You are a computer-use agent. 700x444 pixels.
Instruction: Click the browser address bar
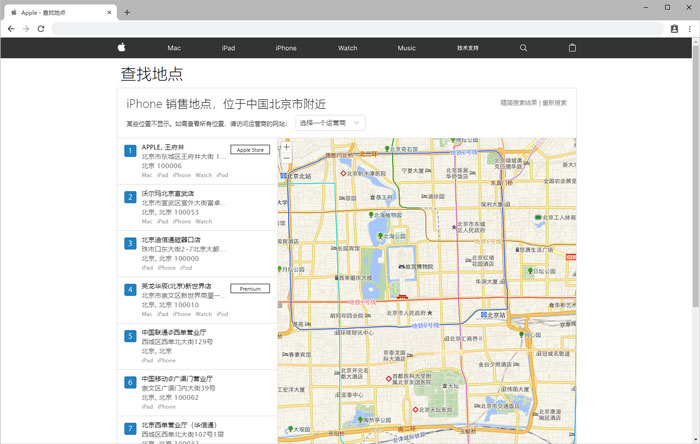(357, 29)
